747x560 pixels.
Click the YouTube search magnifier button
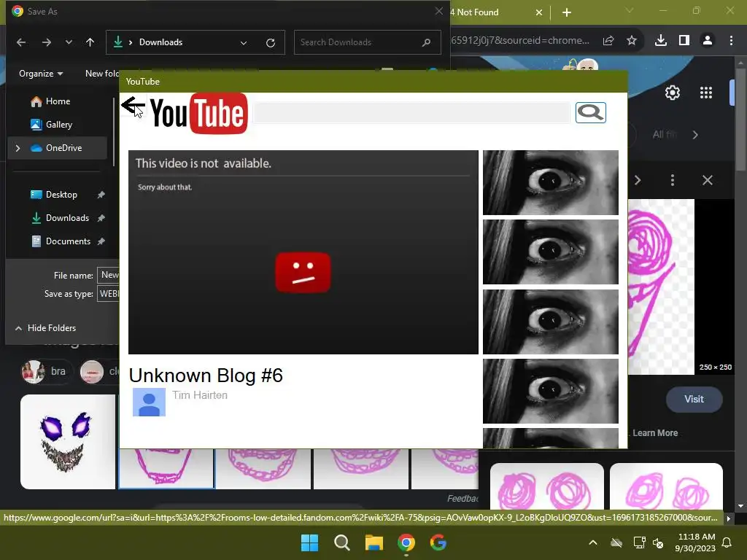(590, 112)
